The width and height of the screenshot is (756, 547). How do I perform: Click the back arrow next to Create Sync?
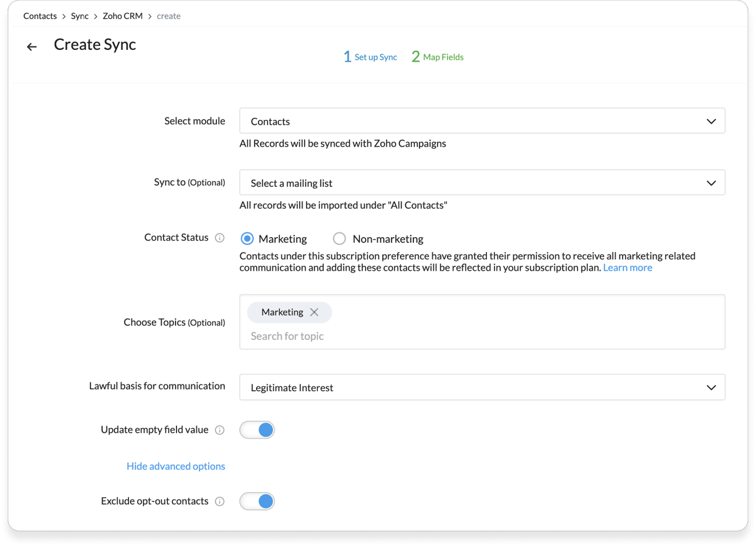click(x=31, y=46)
